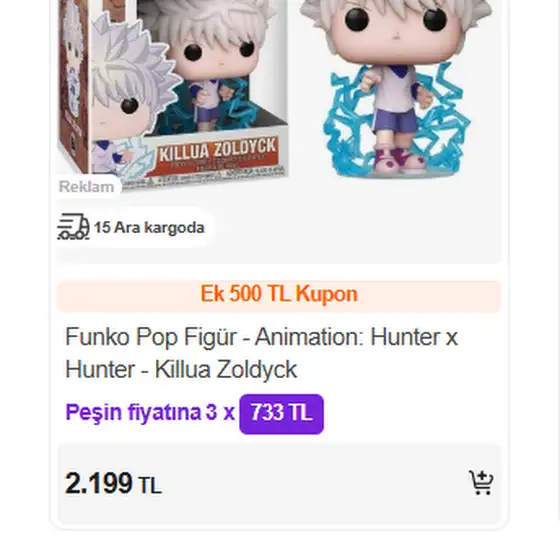This screenshot has height=560, width=560.
Task: Open the unboxed Killua figure image
Action: click(396, 89)
